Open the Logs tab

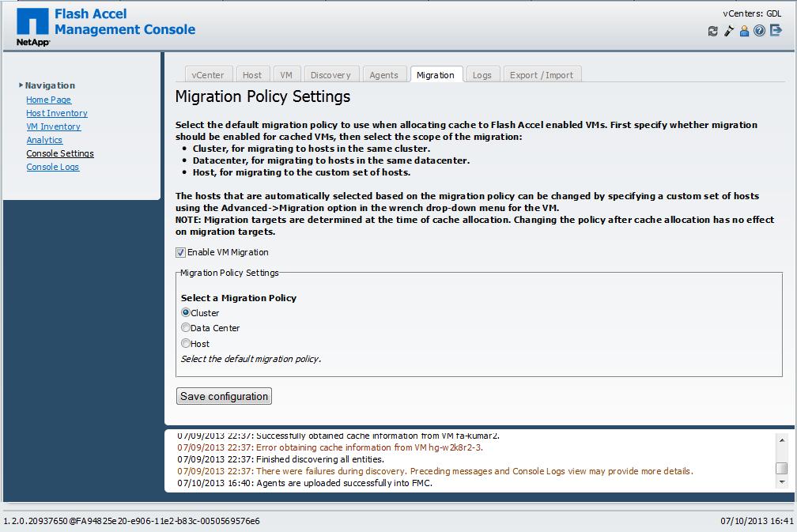pyautogui.click(x=482, y=74)
